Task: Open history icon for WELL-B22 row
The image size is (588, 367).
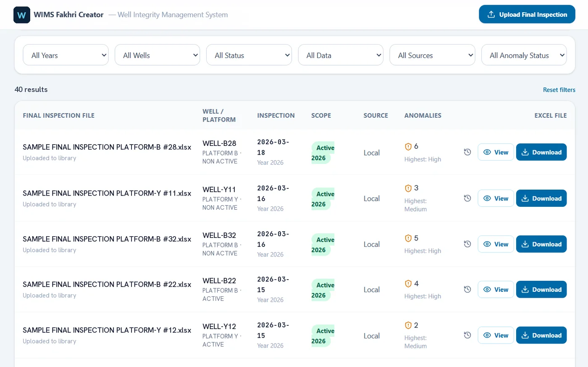Action: click(x=467, y=289)
